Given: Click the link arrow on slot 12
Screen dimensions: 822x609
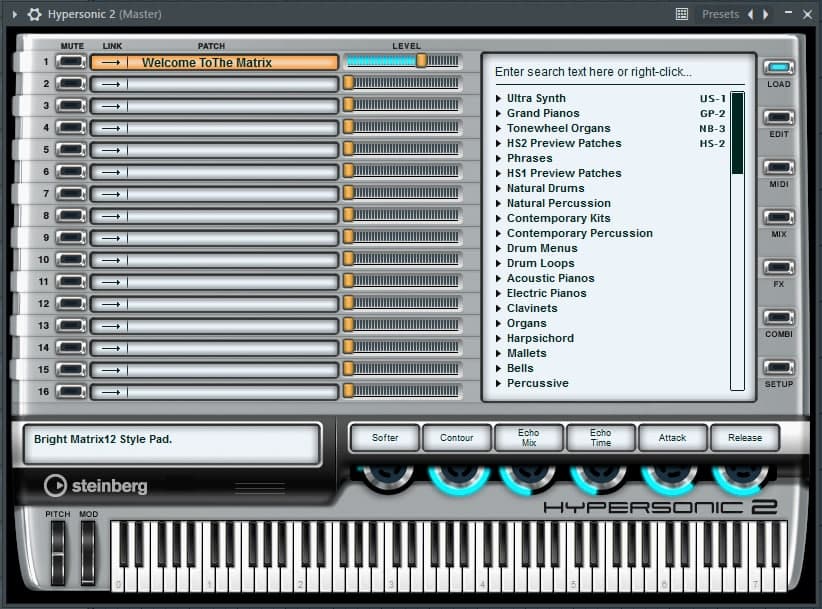Looking at the screenshot, I should (x=110, y=304).
